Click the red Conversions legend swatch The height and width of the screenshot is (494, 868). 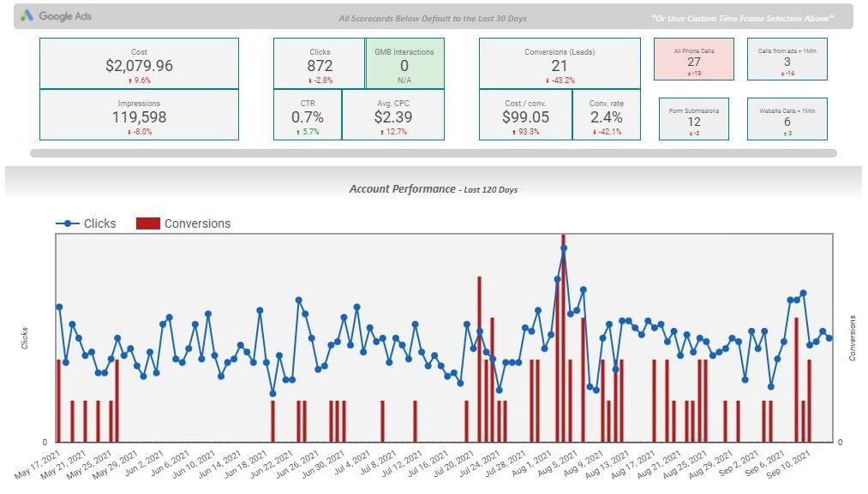click(x=148, y=223)
